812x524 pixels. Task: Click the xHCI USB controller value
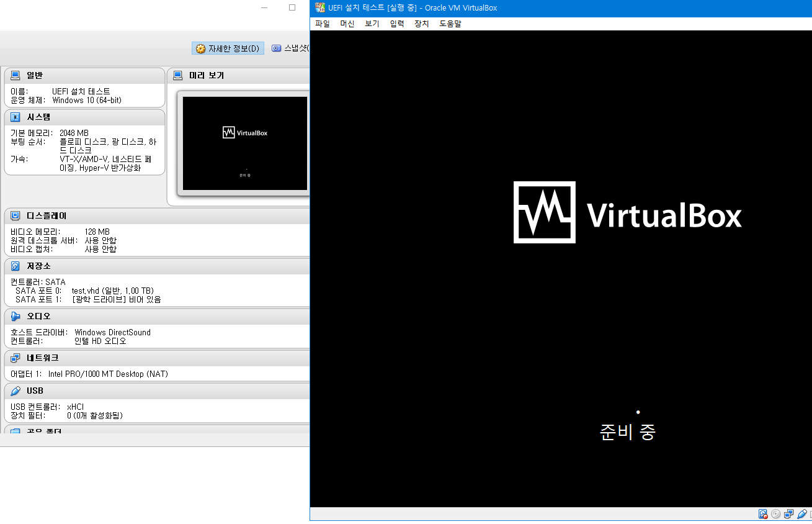(x=75, y=407)
